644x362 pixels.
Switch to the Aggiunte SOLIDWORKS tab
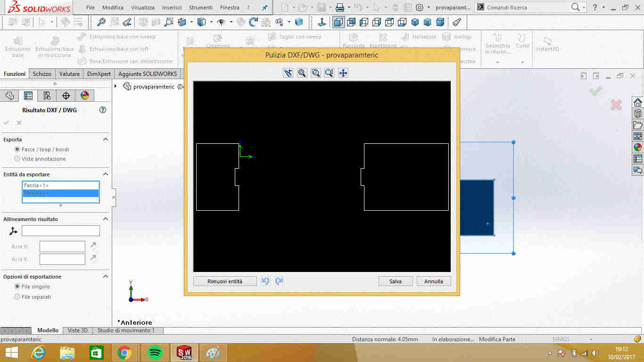tap(148, 74)
